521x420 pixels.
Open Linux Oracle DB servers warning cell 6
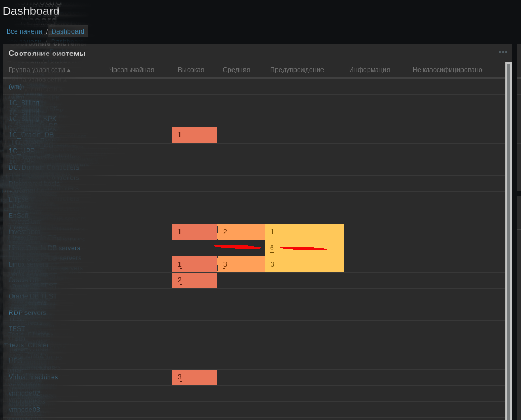click(304, 248)
